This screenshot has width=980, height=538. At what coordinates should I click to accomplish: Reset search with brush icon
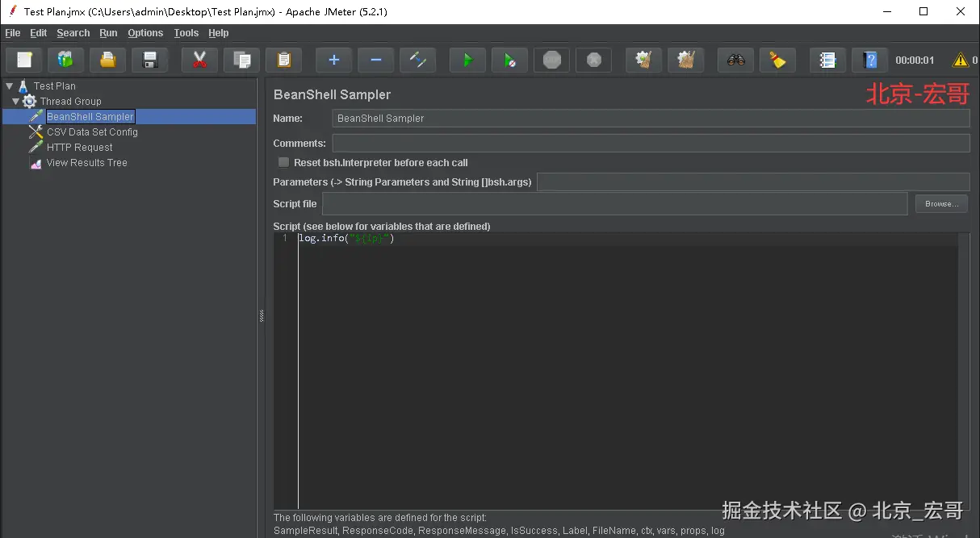[777, 60]
